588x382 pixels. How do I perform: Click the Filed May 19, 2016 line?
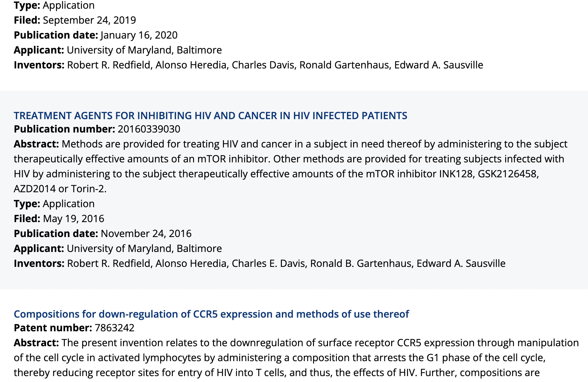point(59,218)
